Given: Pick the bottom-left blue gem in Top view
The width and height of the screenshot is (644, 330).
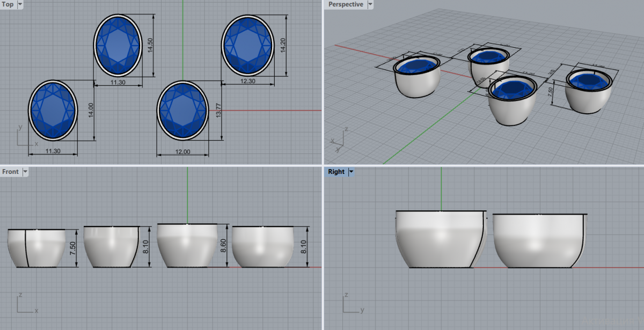Looking at the screenshot, I should pos(53,109).
